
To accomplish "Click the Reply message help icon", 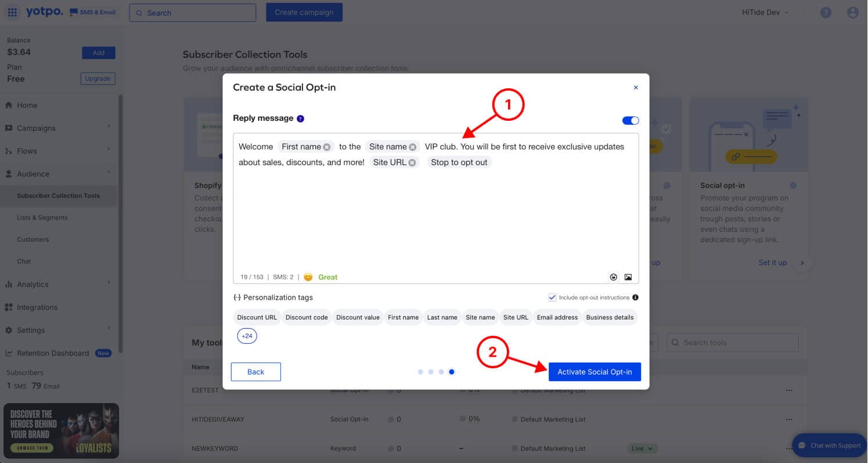I will tap(300, 119).
